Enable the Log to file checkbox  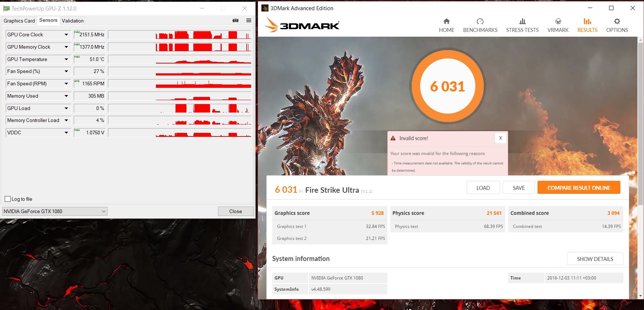coord(8,199)
